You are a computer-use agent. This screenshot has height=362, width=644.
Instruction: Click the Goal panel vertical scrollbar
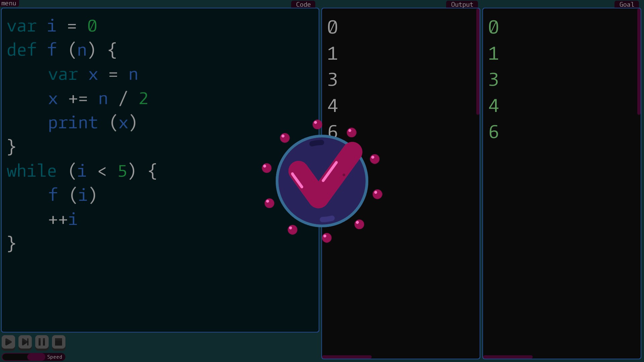coord(639,62)
